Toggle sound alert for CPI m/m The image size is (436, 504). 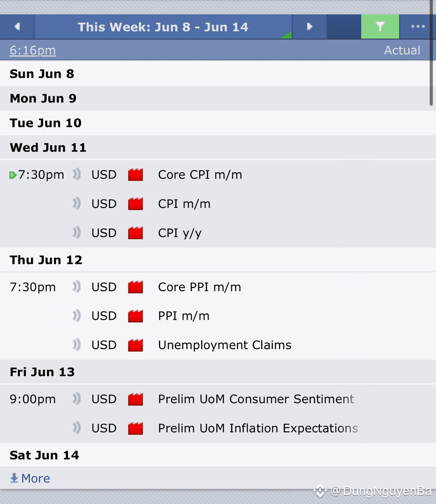click(77, 204)
